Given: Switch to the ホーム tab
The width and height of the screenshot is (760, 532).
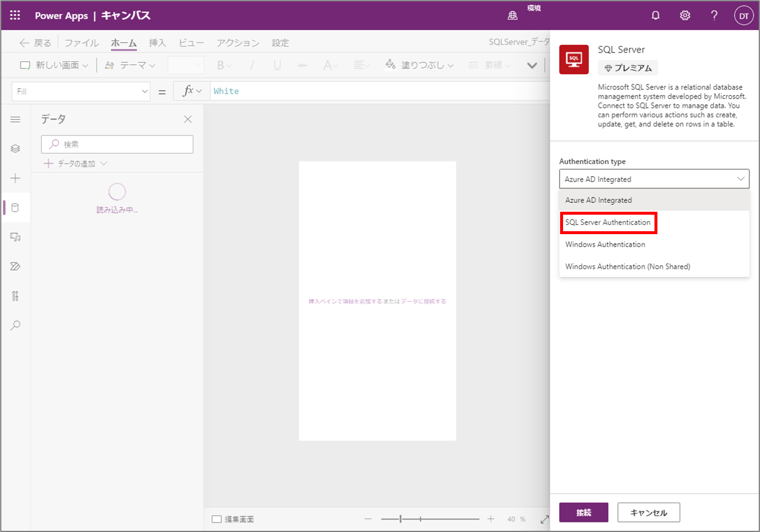Looking at the screenshot, I should click(124, 42).
